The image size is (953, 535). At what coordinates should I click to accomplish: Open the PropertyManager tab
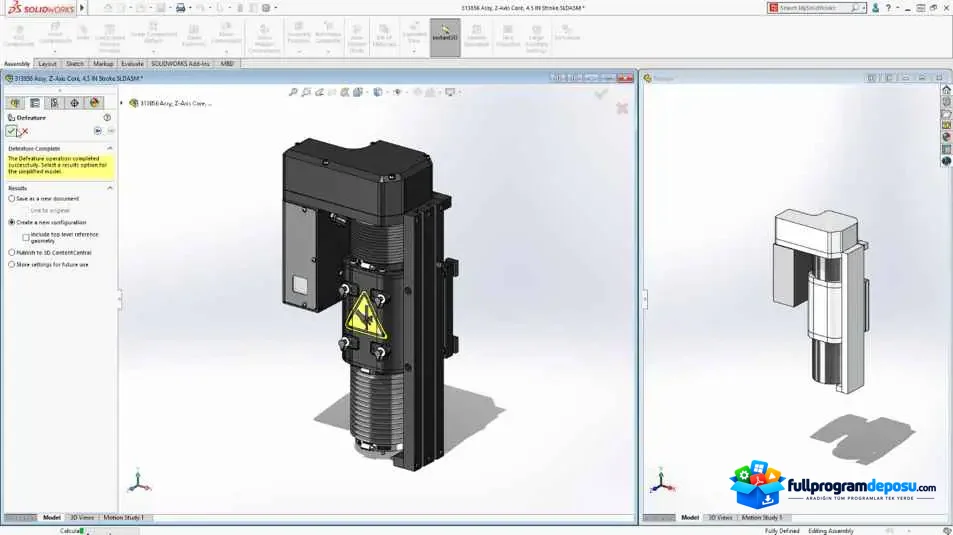[x=35, y=103]
